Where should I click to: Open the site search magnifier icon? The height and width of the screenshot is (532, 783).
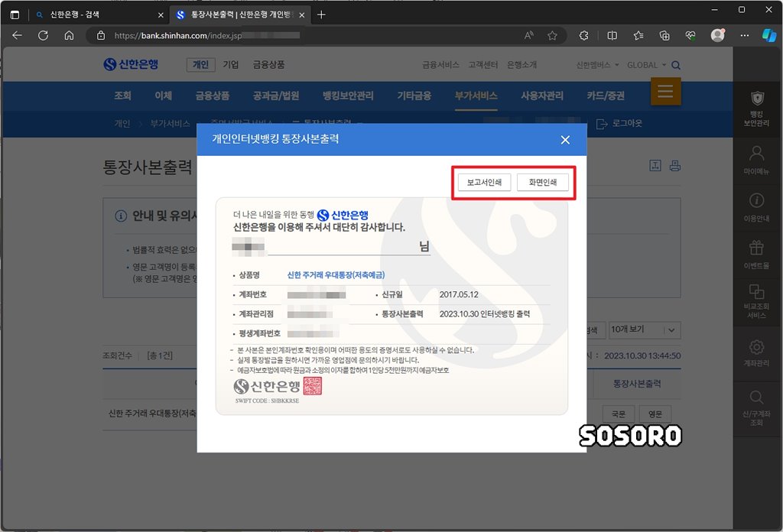coord(676,65)
